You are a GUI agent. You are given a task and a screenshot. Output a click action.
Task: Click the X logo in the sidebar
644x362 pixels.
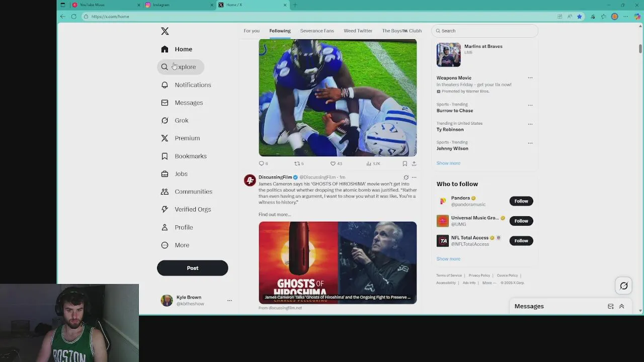(x=165, y=31)
